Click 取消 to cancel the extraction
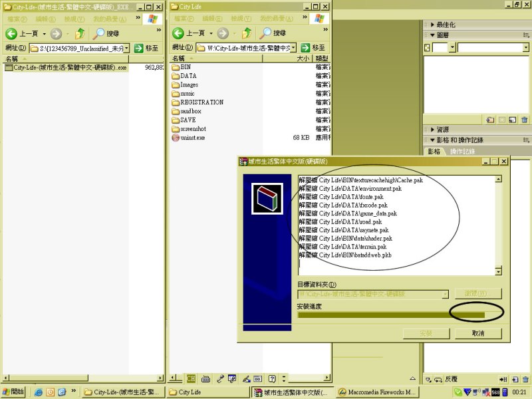Viewport: 532px width, 399px height. coord(478,333)
